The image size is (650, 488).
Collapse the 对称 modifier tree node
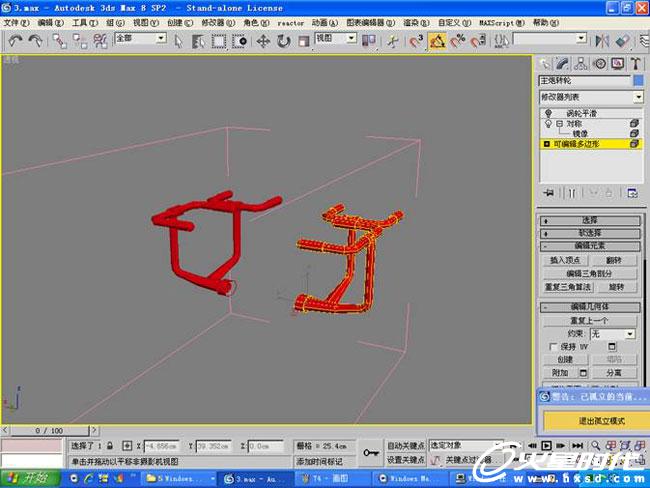tap(559, 124)
